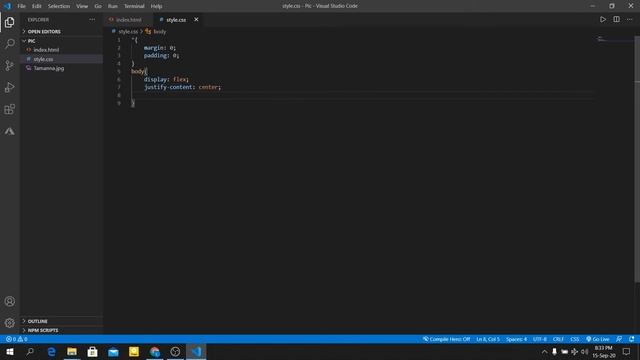This screenshot has width=640, height=360.
Task: Click the errors and warnings status indicator
Action: click(x=16, y=339)
